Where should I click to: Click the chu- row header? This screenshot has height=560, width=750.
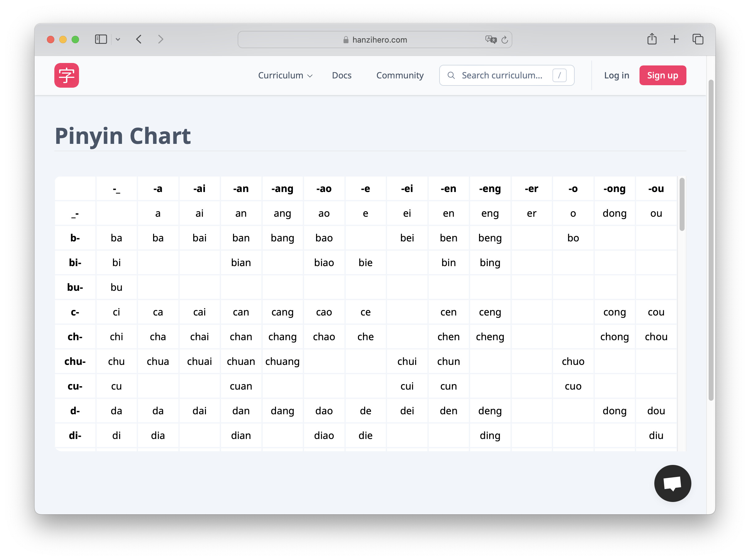[x=75, y=361]
